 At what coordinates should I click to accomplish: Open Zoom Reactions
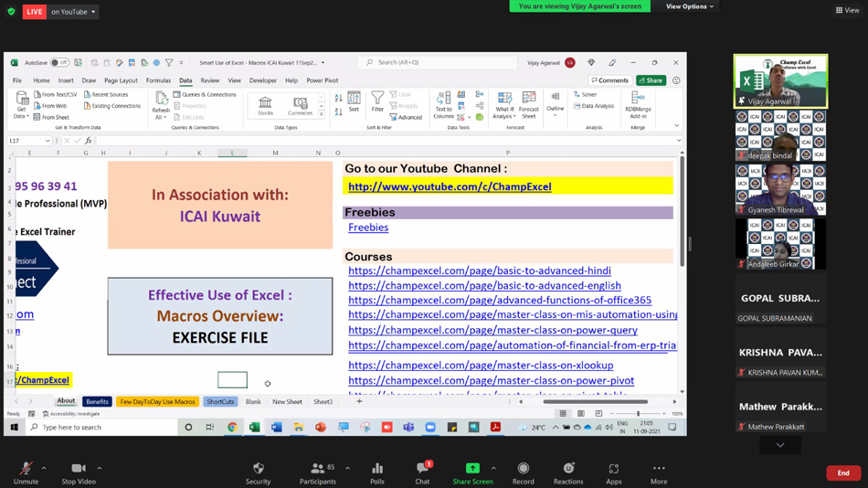click(568, 473)
